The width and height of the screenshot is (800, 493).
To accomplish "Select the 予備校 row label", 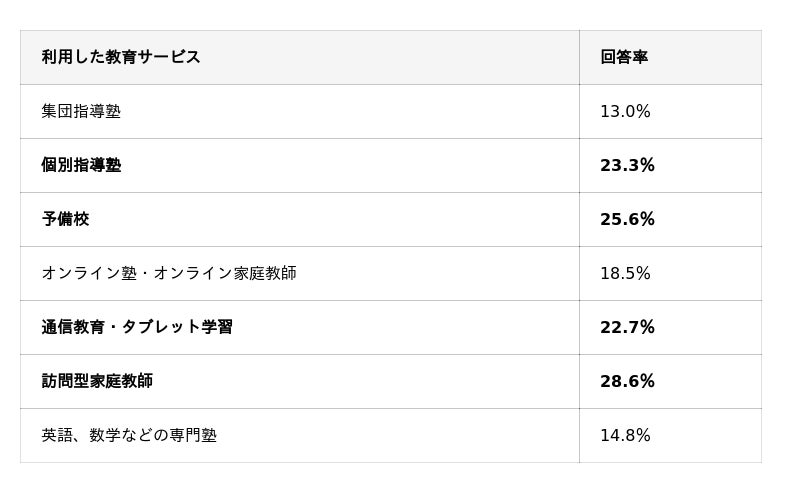I will 65,219.
